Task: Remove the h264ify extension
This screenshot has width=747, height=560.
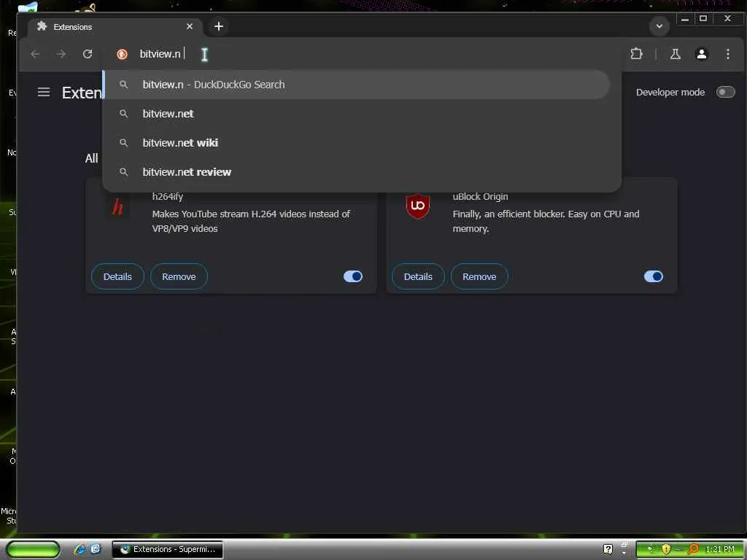Action: tap(179, 276)
